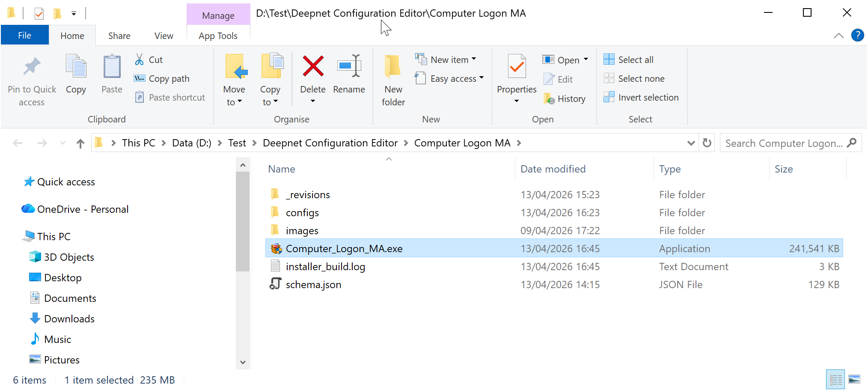Open the File menu
Image resolution: width=868 pixels, height=390 pixels.
[24, 36]
